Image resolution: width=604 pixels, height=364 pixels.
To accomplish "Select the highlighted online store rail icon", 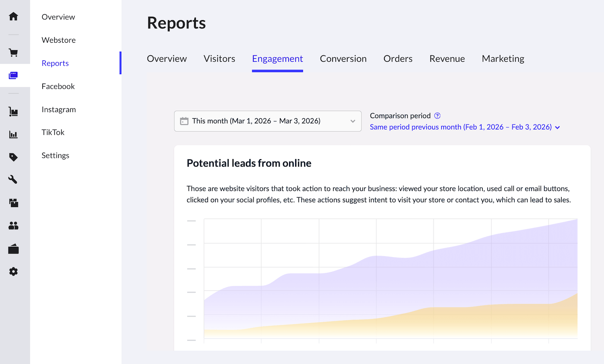I will point(13,75).
